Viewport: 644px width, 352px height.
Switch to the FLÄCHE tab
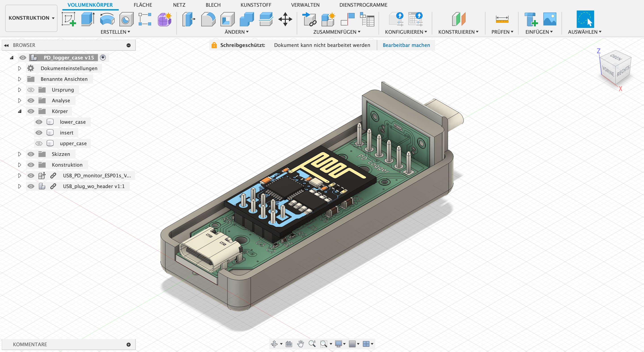click(142, 5)
